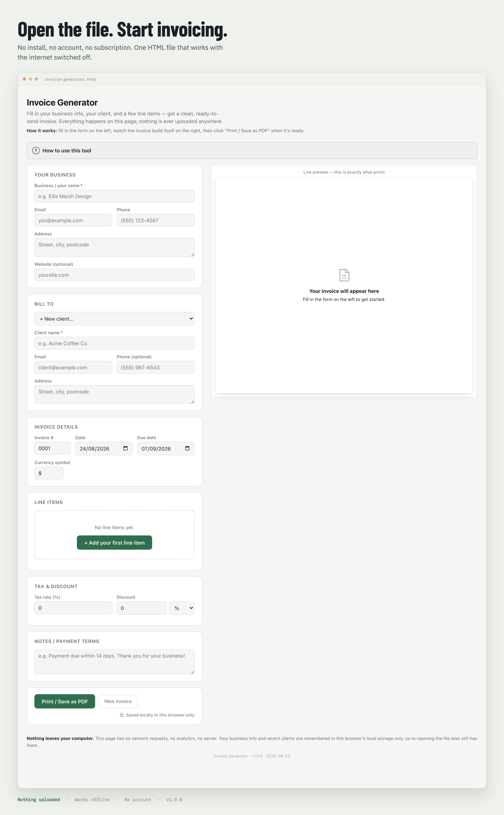Click the "No account" footer text

coord(138,800)
